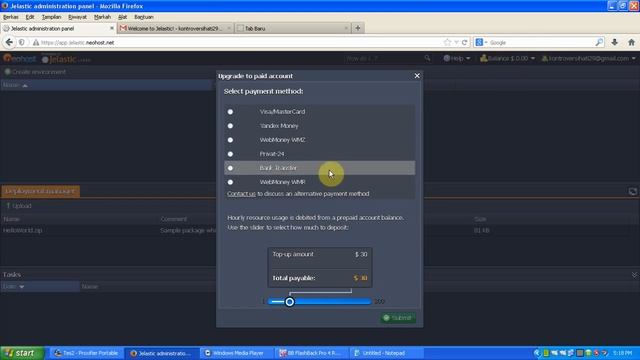Switch to Proxifier Portable taskbar item
640x360 pixels.
[87, 353]
